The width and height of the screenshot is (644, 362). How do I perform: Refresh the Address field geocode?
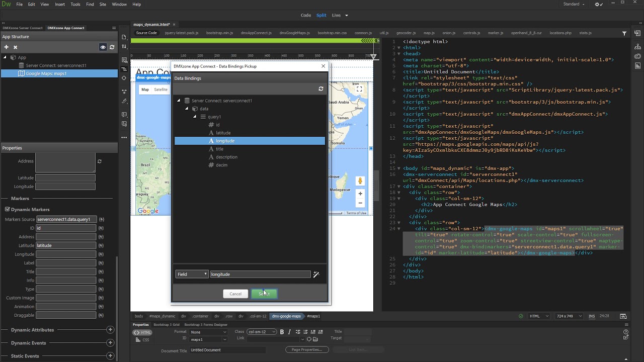coord(99,161)
